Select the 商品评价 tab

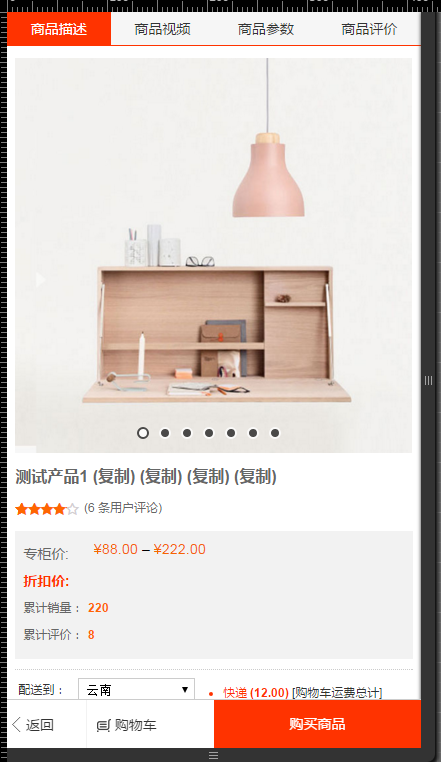(x=369, y=29)
